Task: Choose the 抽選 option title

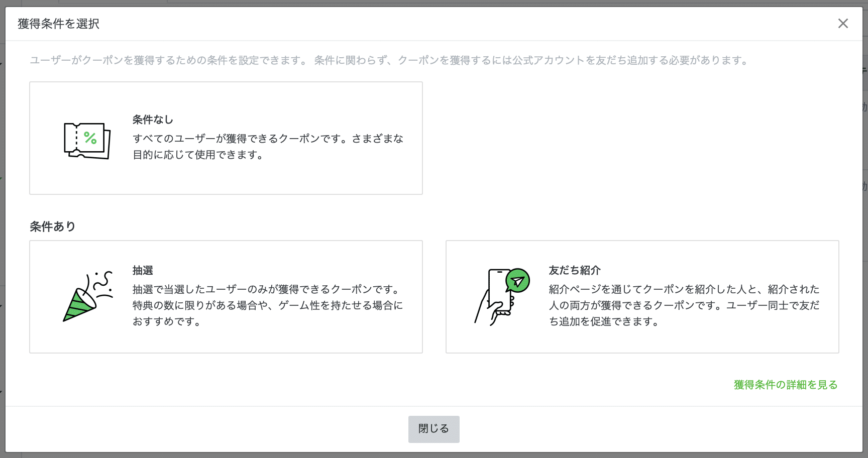Action: point(143,270)
